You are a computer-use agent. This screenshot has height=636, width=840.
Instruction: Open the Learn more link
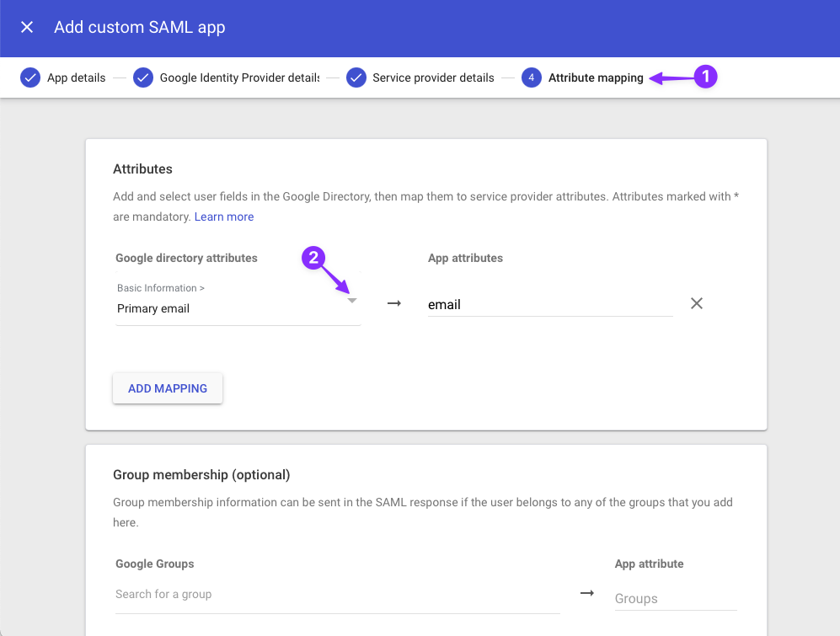223,216
